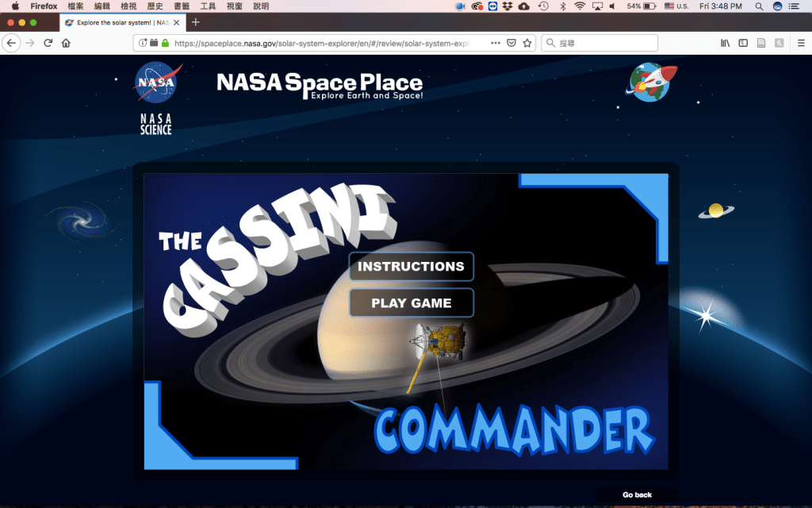Image resolution: width=812 pixels, height=508 pixels.
Task: Click the back arrow button
Action: click(x=11, y=43)
